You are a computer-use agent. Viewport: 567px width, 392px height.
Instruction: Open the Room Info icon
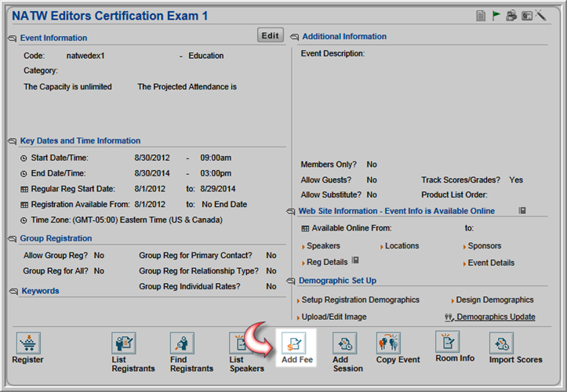[x=447, y=341]
